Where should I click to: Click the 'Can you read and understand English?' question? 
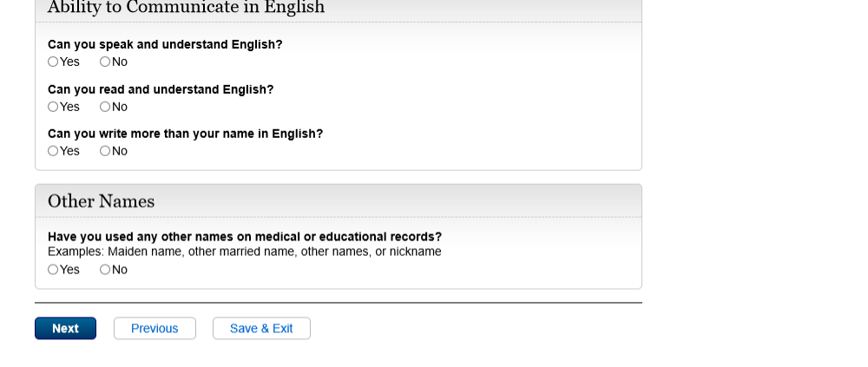tap(161, 89)
